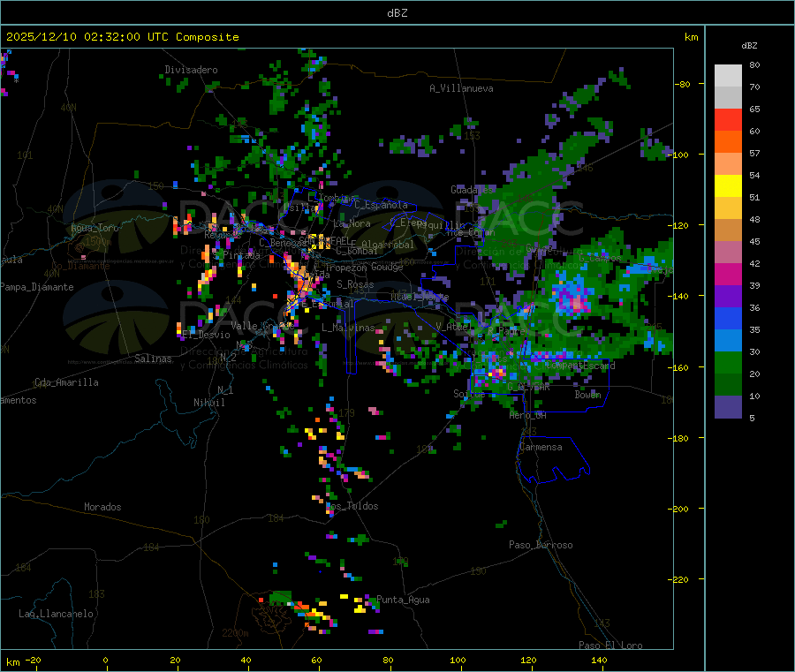Image resolution: width=795 pixels, height=672 pixels.
Task: Click the 'El_Desvio' map label
Action: click(x=207, y=335)
